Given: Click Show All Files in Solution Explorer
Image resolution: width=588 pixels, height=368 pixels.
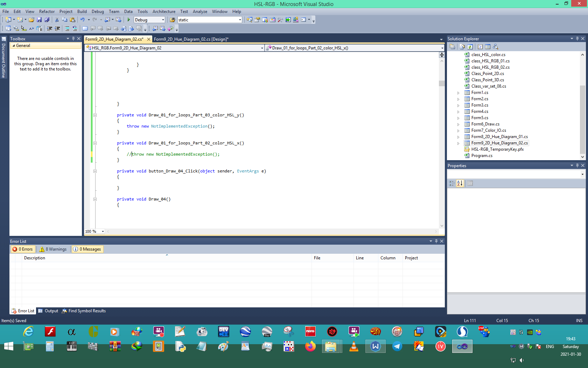Looking at the screenshot, I should pos(462,47).
